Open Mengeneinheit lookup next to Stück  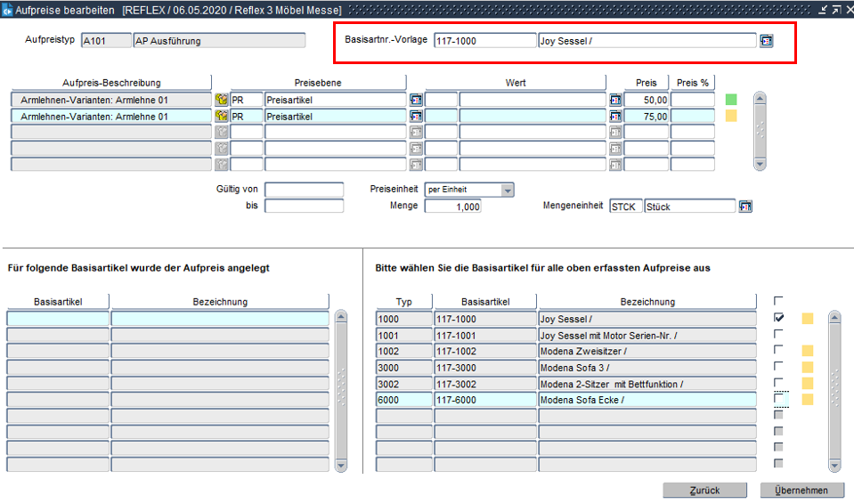click(745, 207)
